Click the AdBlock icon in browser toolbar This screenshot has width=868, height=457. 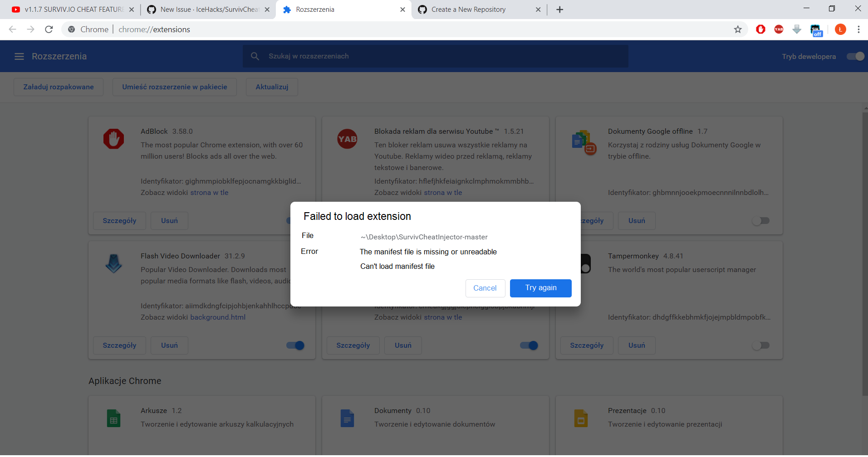tap(760, 29)
